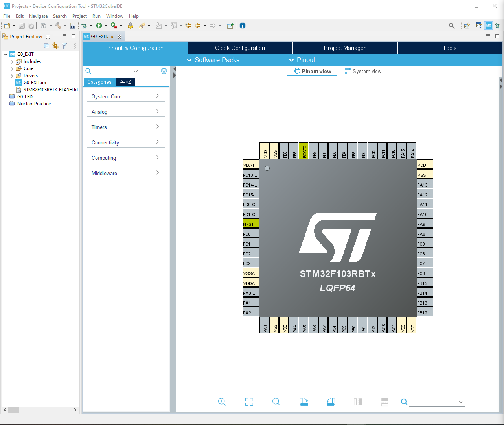
Task: Expand the Computing category
Action: pyautogui.click(x=126, y=158)
